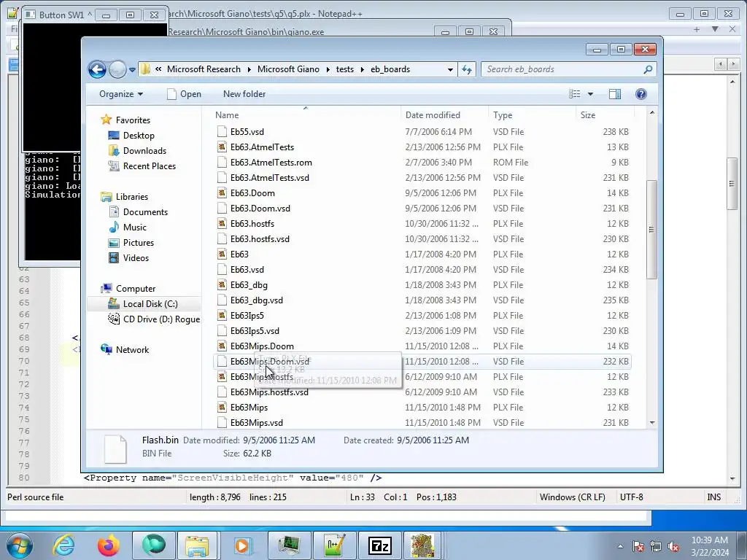Open the Videos library

click(x=136, y=257)
